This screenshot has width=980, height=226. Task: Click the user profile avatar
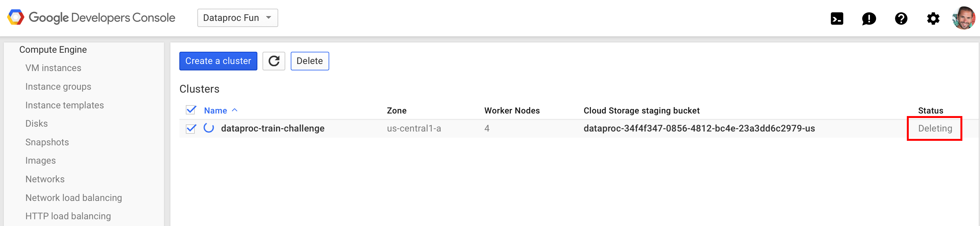[963, 18]
